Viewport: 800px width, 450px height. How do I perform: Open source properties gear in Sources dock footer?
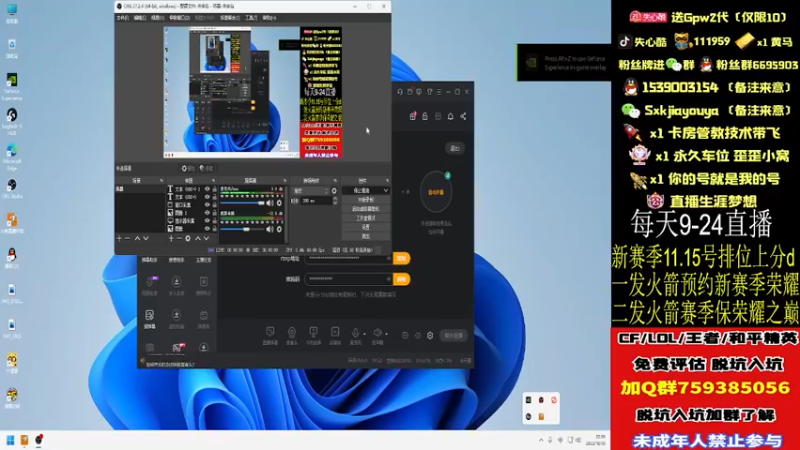(188, 238)
